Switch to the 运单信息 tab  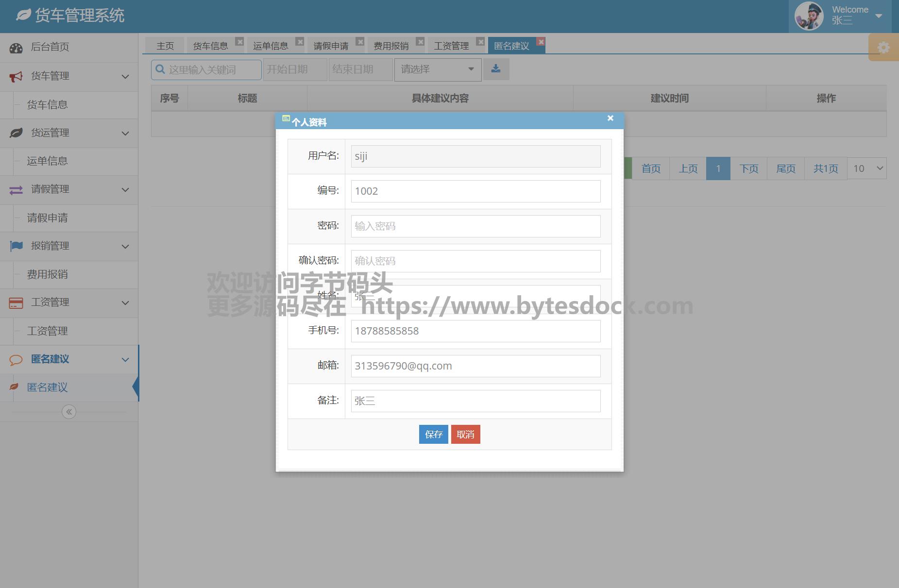(x=271, y=46)
